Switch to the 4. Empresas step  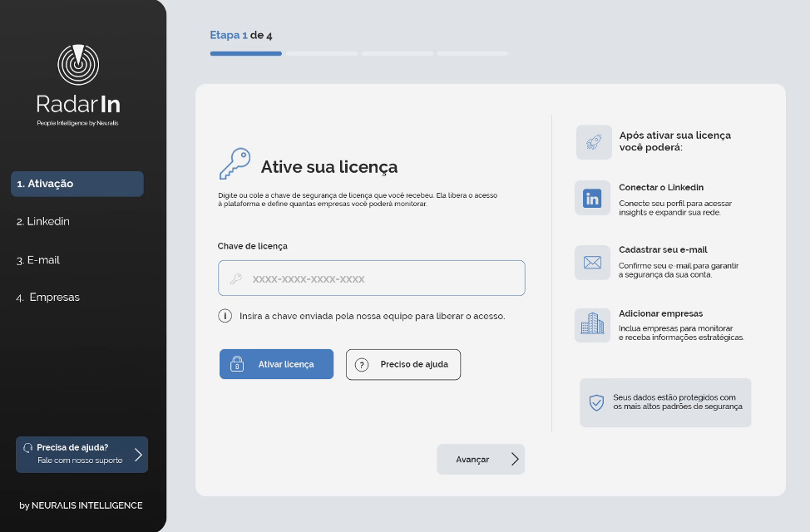pyautogui.click(x=48, y=297)
